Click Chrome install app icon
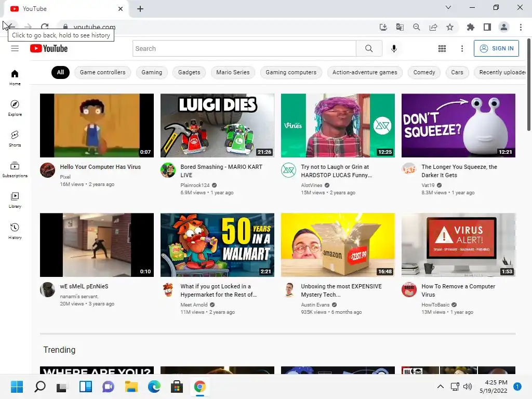532x399 pixels. (383, 27)
